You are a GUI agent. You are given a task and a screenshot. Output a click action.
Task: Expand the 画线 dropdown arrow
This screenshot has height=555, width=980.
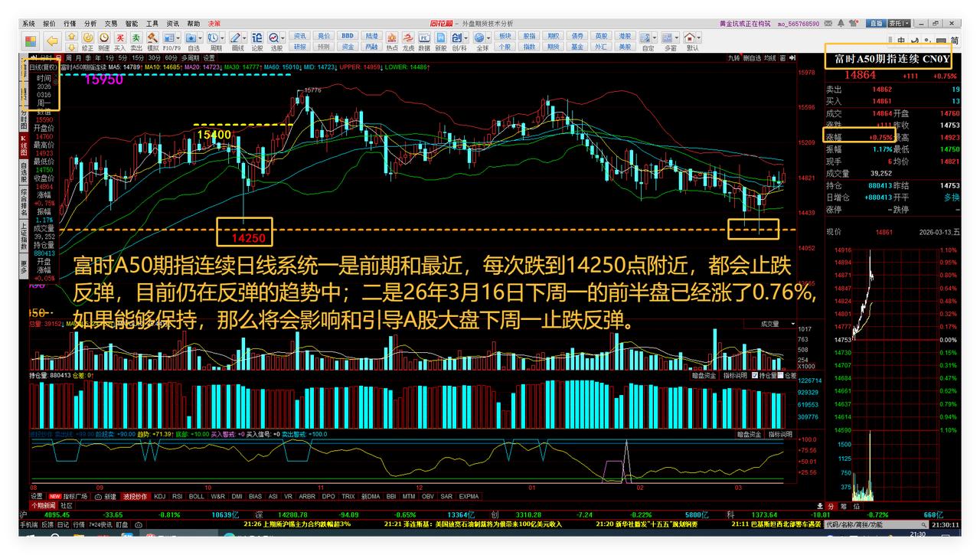(245, 38)
